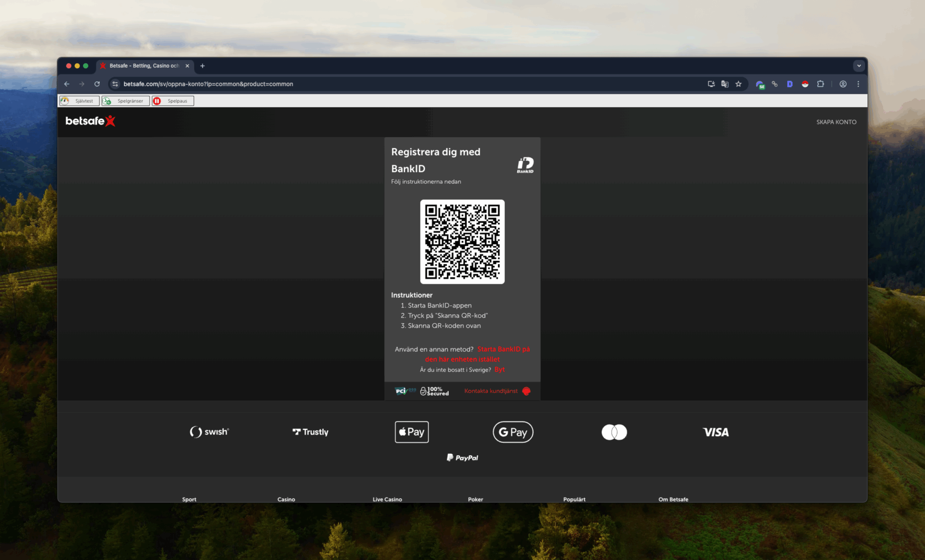Open the Populärt footer heading
Screen dimensions: 925x560
pyautogui.click(x=574, y=499)
